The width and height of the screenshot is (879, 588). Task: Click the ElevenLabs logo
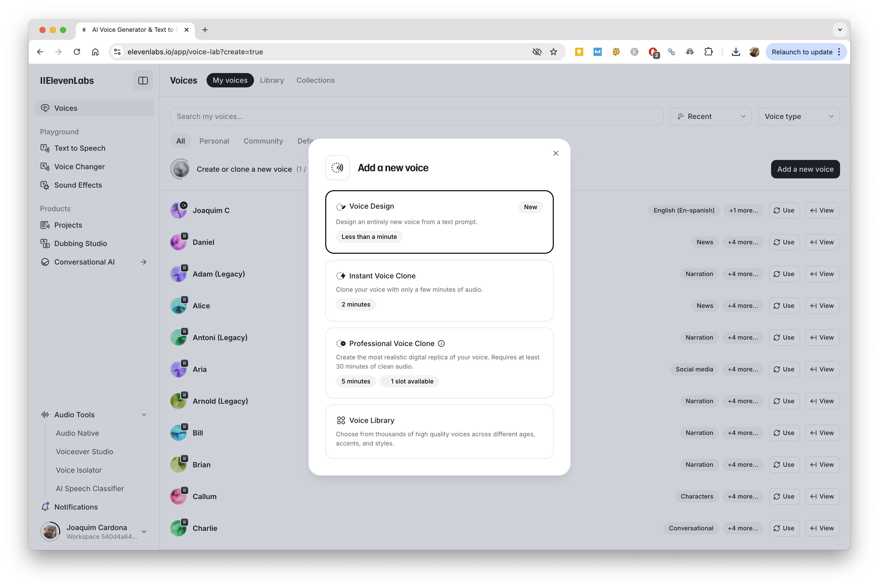(67, 80)
